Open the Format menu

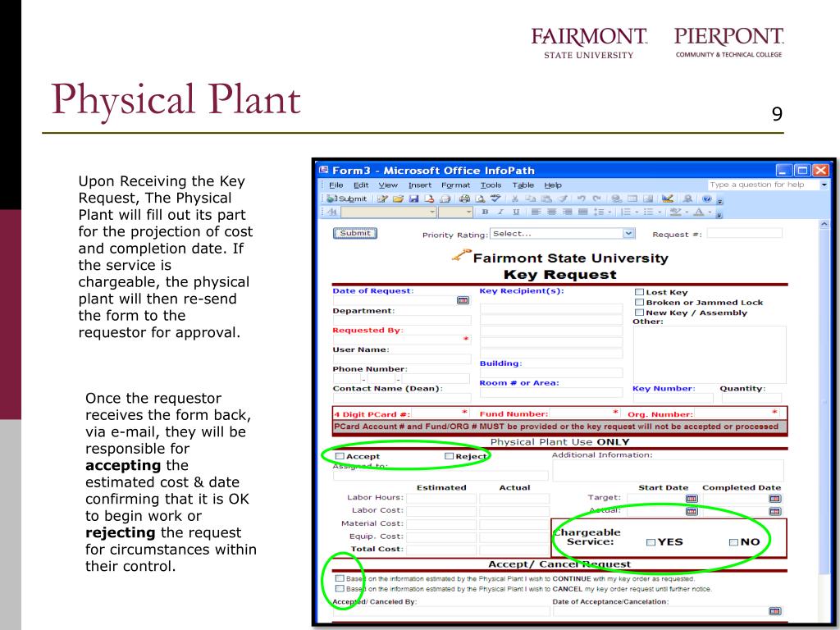point(455,185)
